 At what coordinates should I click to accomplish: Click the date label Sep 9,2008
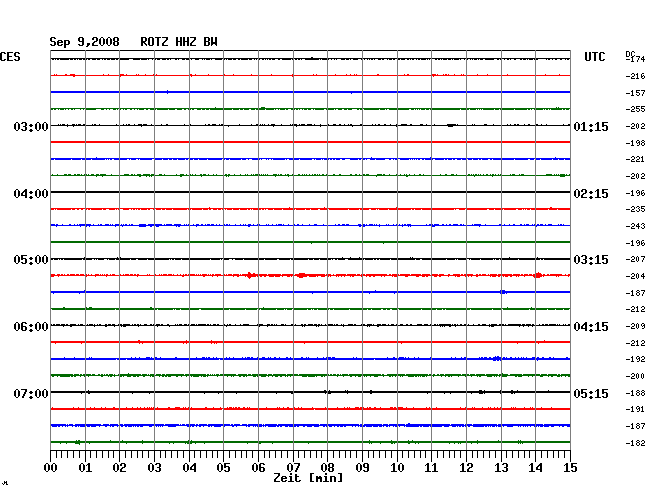pyautogui.click(x=84, y=42)
